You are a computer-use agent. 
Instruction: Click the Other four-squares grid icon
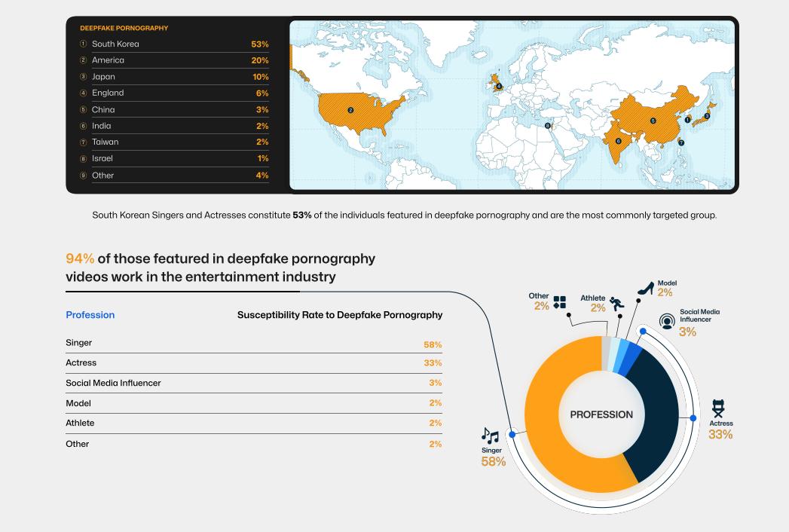560,302
